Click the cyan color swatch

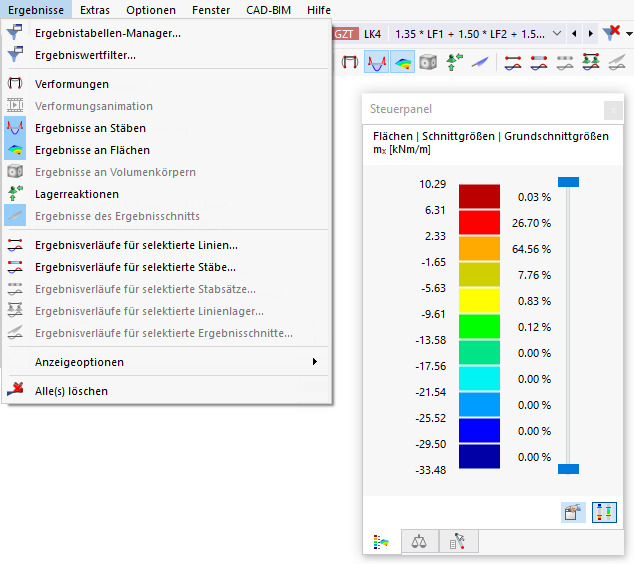(x=479, y=378)
